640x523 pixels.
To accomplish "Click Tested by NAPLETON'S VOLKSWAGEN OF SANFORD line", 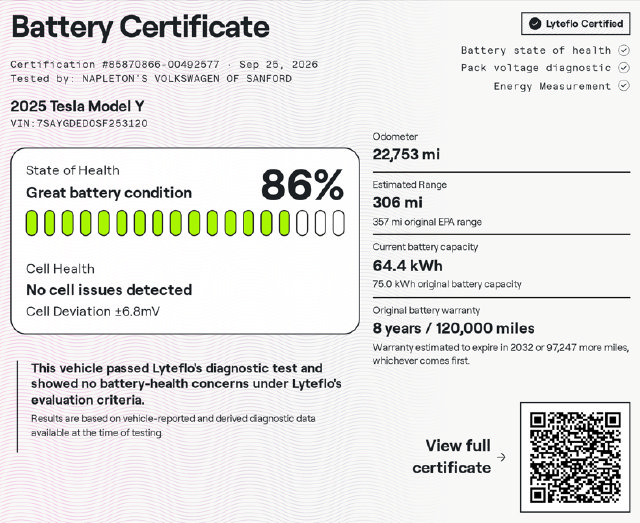I will (x=151, y=78).
